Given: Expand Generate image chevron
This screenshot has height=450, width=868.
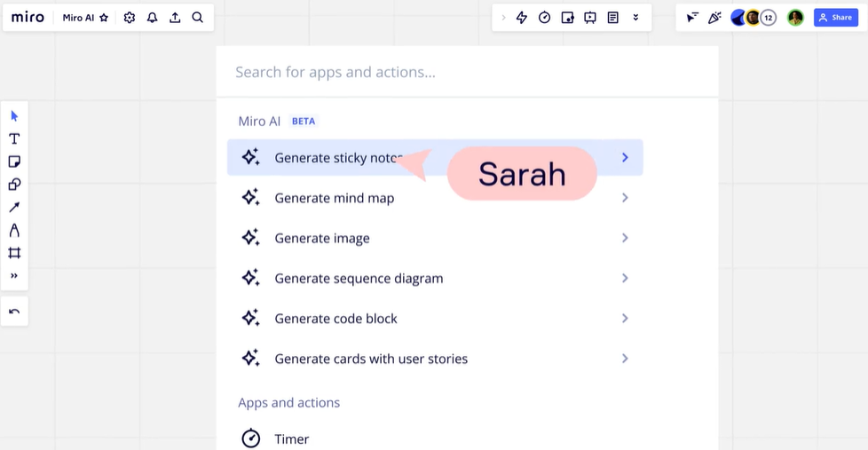Looking at the screenshot, I should click(625, 238).
